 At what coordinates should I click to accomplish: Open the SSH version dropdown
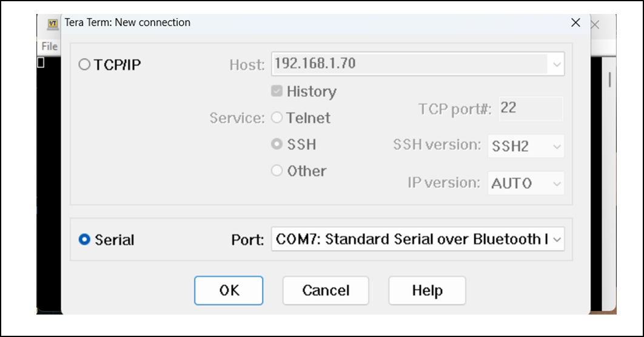525,146
